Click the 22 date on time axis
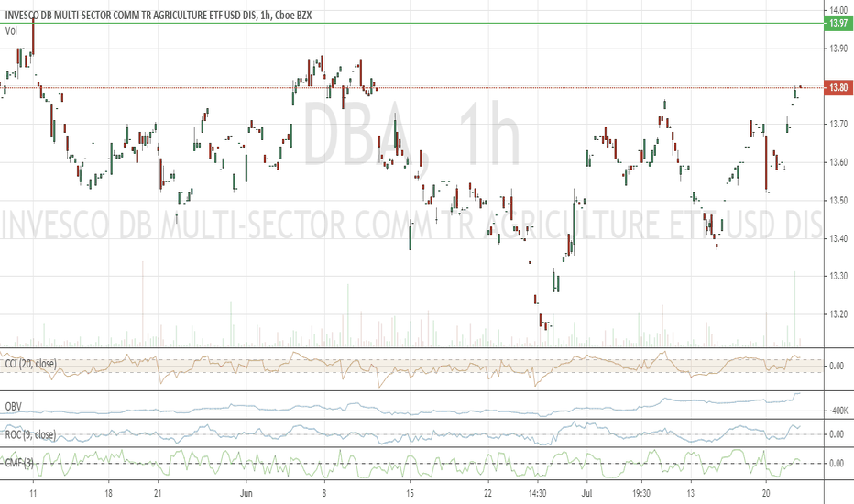This screenshot has width=854, height=504. pos(487,494)
